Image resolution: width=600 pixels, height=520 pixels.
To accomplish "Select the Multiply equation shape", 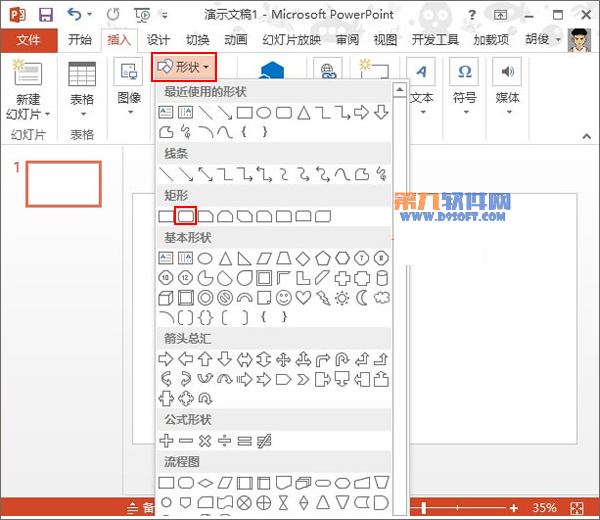I will (205, 441).
